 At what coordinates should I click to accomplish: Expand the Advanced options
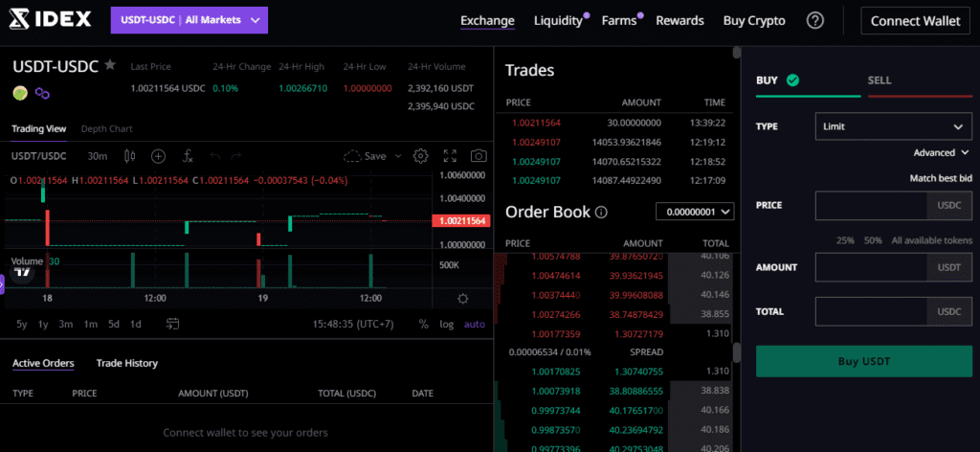(942, 152)
